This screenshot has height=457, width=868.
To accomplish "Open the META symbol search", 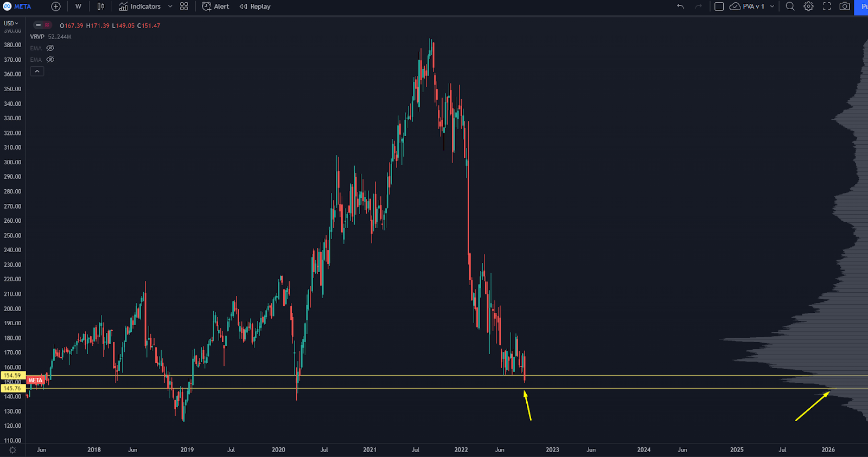I will click(x=17, y=7).
